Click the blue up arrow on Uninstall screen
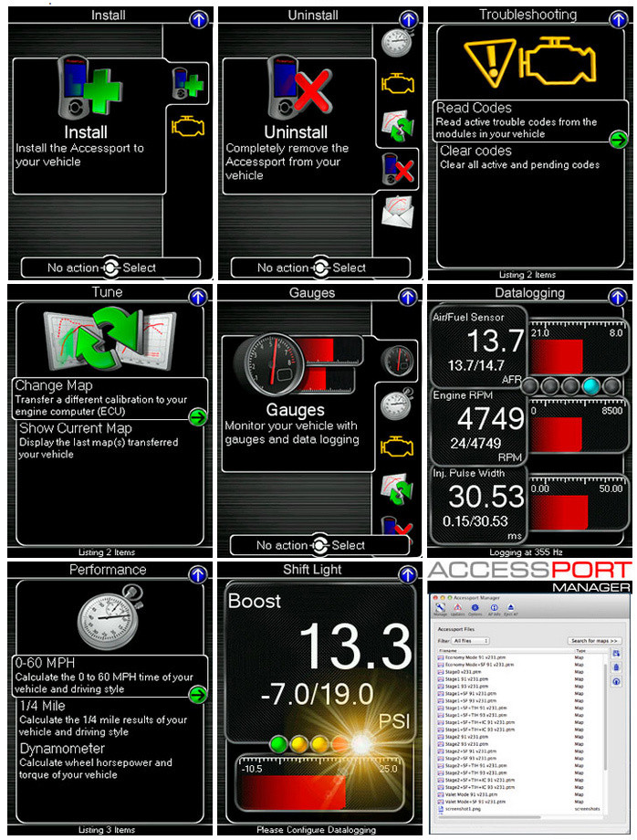 coord(409,20)
